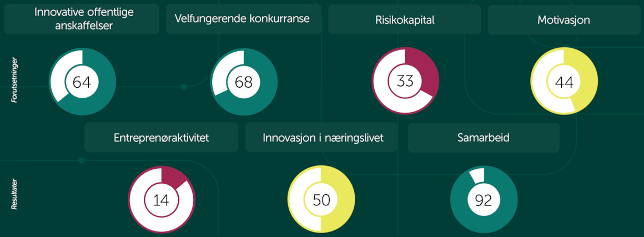Open the Risikokapital category box
The width and height of the screenshot is (644, 237).
[405, 19]
